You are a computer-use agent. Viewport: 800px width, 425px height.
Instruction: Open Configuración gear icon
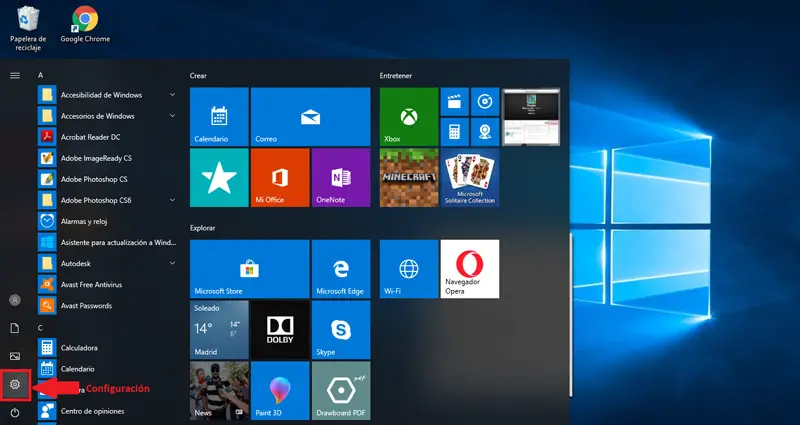15,384
